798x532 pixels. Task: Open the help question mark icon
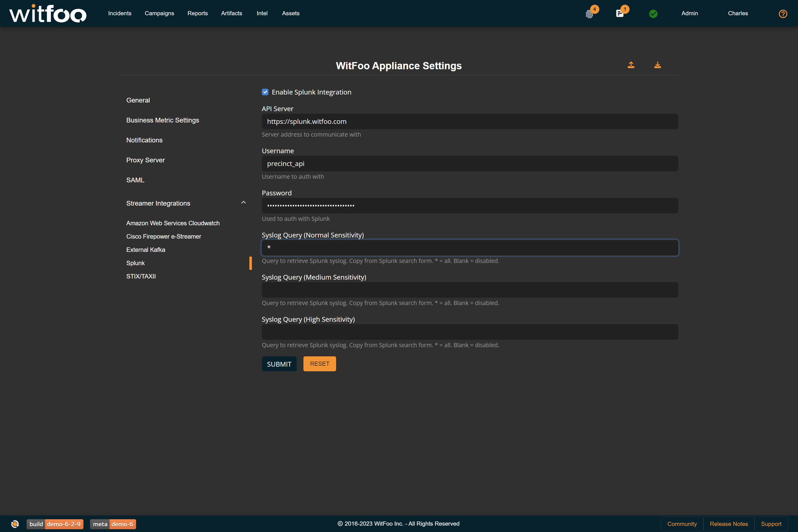[783, 14]
